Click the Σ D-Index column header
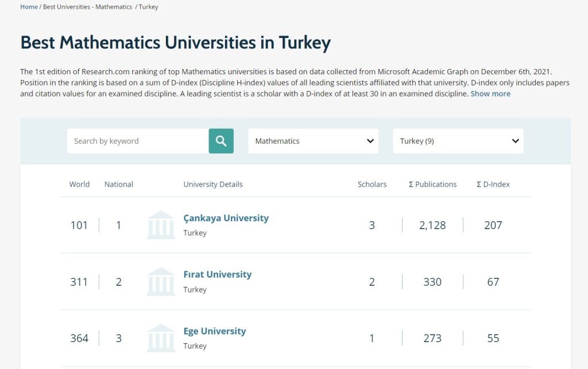This screenshot has height=369, width=588. coord(493,184)
